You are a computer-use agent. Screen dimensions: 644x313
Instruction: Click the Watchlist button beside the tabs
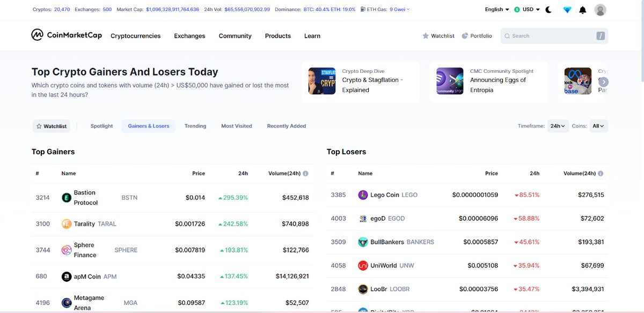pyautogui.click(x=52, y=126)
